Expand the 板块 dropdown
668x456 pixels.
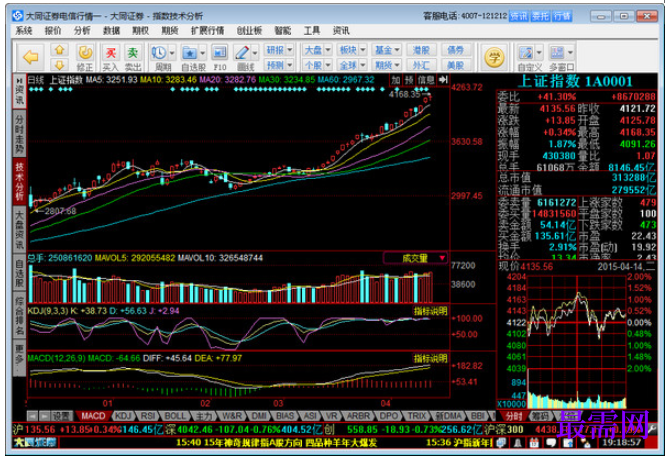tap(363, 50)
